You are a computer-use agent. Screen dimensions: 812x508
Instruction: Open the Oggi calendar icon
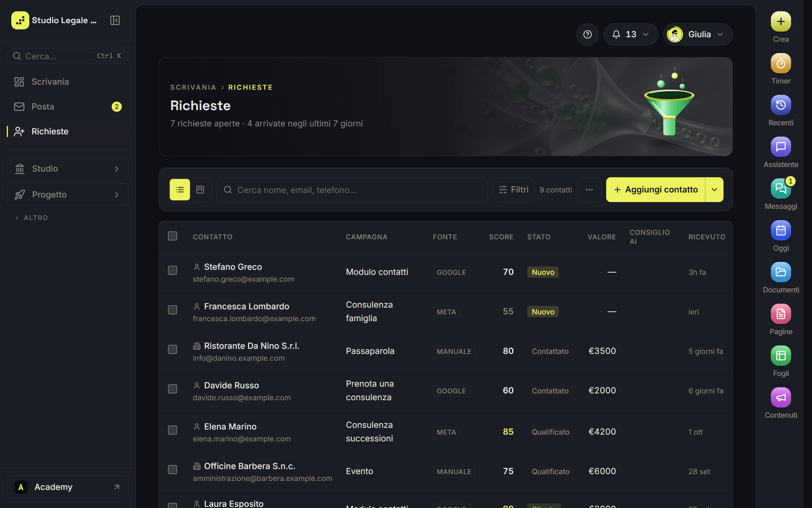click(x=781, y=231)
